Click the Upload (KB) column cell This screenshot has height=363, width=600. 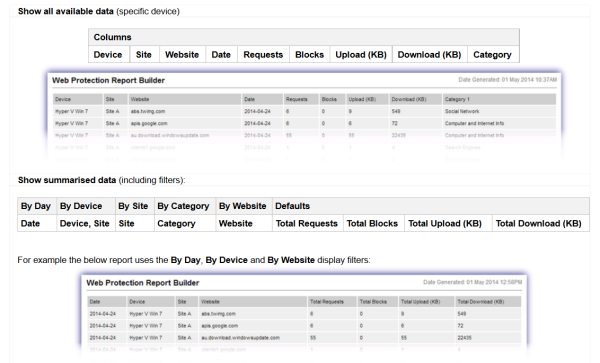click(x=360, y=55)
